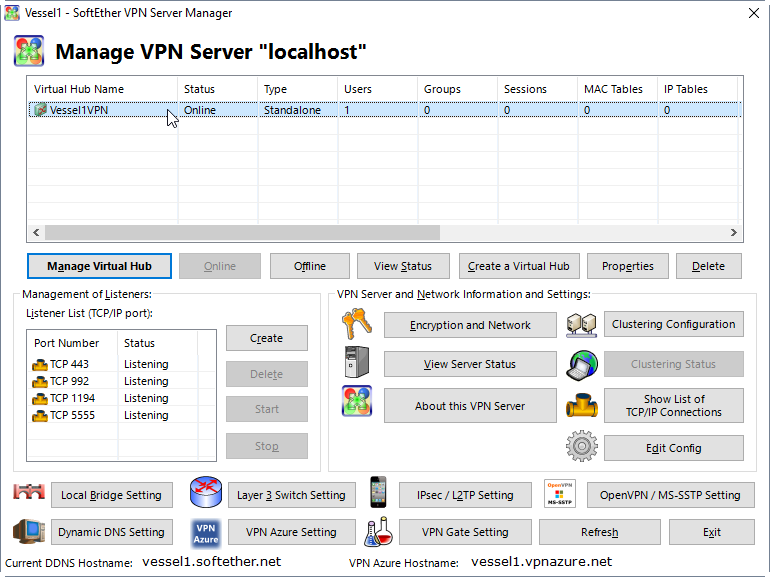770x577 pixels.
Task: Click the MAC Tables column header
Action: coord(618,89)
